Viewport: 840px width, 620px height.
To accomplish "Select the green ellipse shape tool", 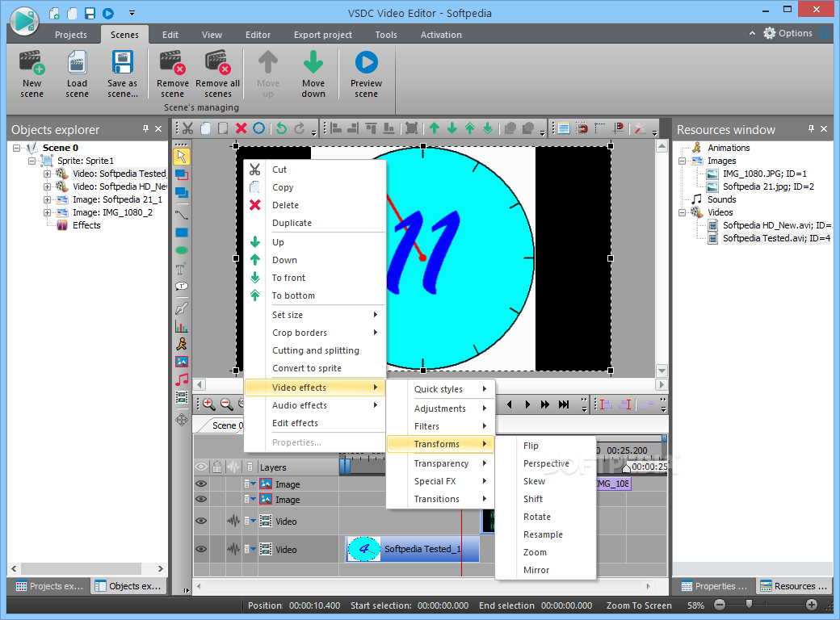I will (x=182, y=250).
